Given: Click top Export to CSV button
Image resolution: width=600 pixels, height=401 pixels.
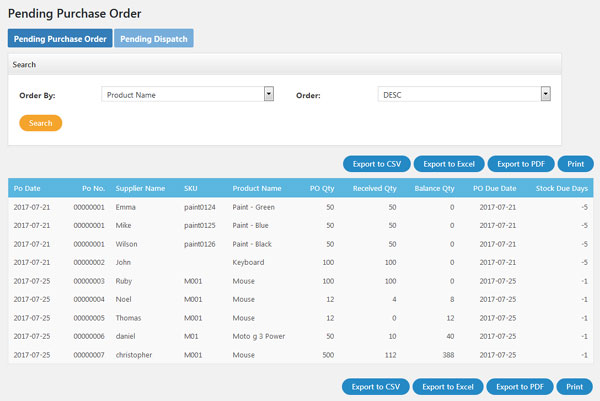Looking at the screenshot, I should 377,164.
